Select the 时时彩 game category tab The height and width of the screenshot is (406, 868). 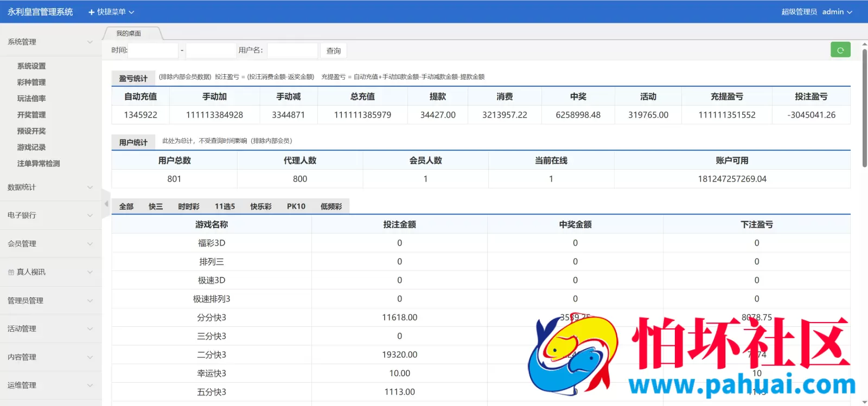tap(189, 207)
